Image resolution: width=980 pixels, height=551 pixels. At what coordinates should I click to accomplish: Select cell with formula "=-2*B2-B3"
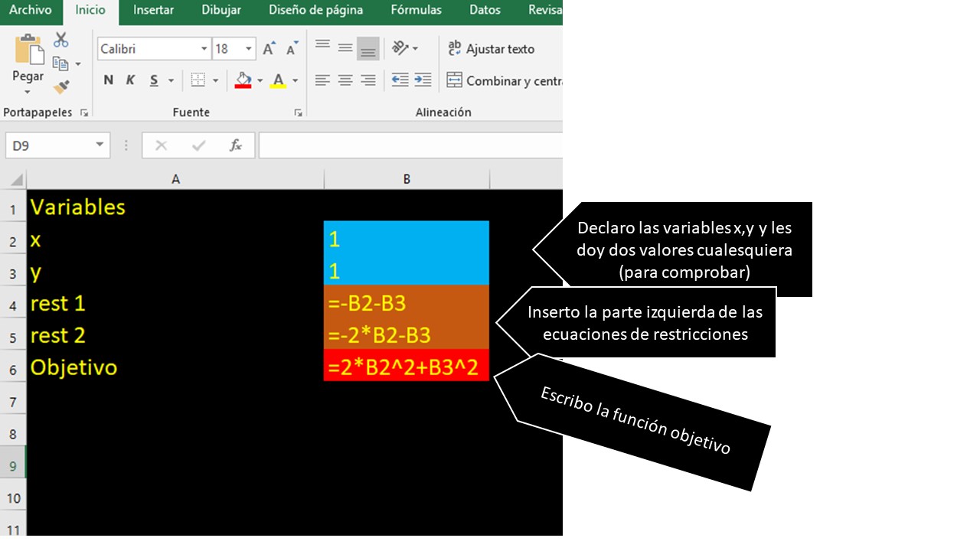click(407, 334)
